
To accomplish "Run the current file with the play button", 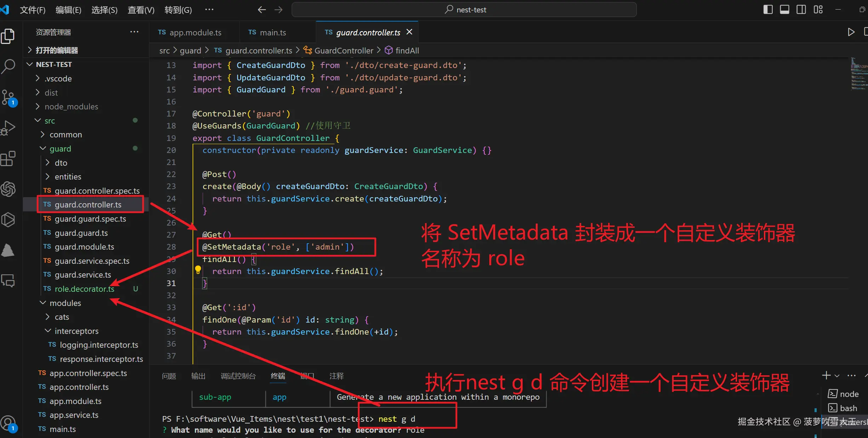I will click(x=851, y=32).
